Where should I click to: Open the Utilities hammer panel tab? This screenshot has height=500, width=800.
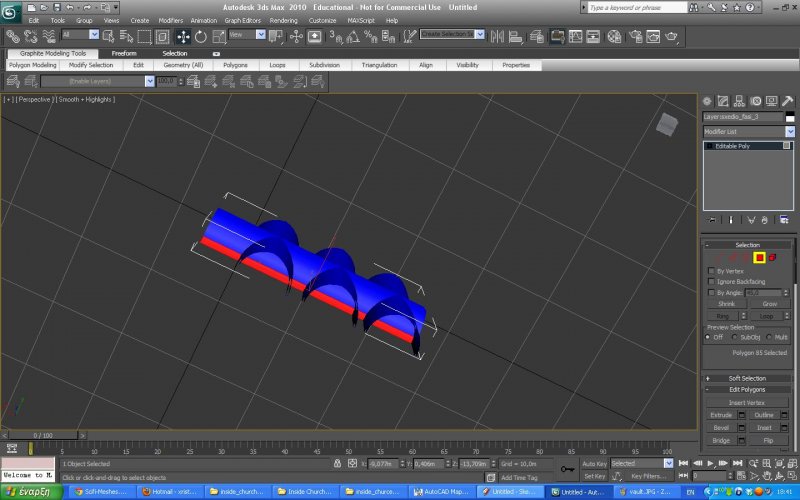click(788, 101)
